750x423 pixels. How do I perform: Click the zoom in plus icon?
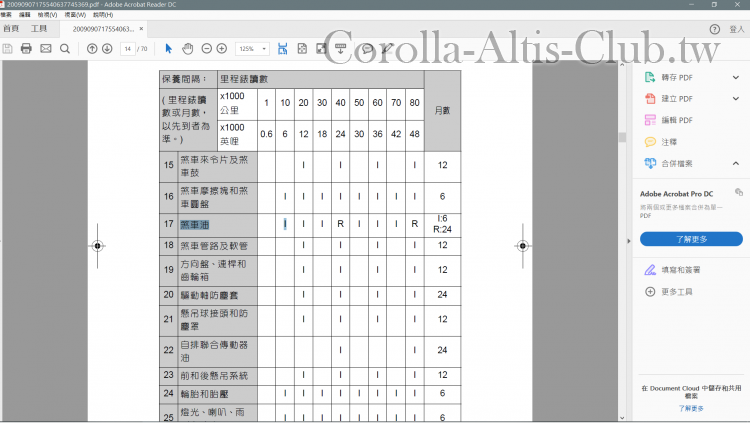[x=222, y=48]
